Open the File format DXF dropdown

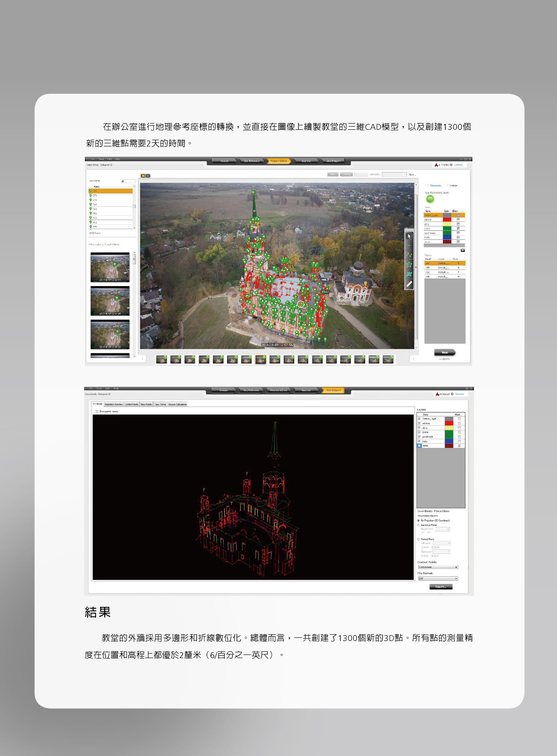pos(438,579)
